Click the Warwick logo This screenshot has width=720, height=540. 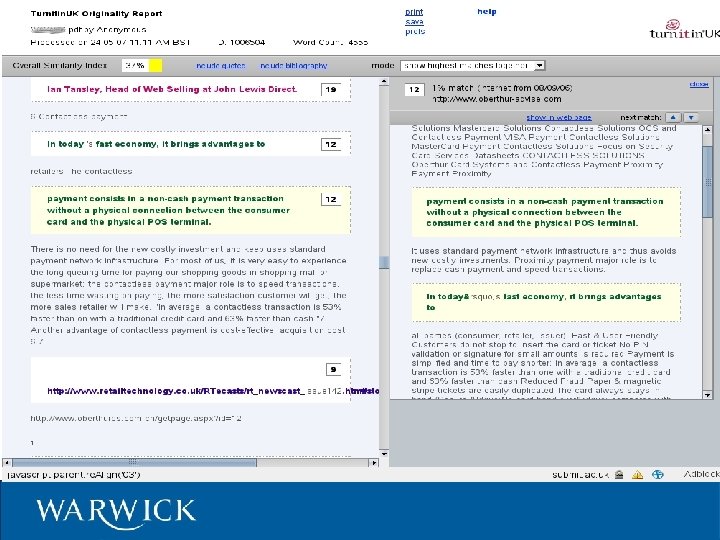tap(116, 513)
